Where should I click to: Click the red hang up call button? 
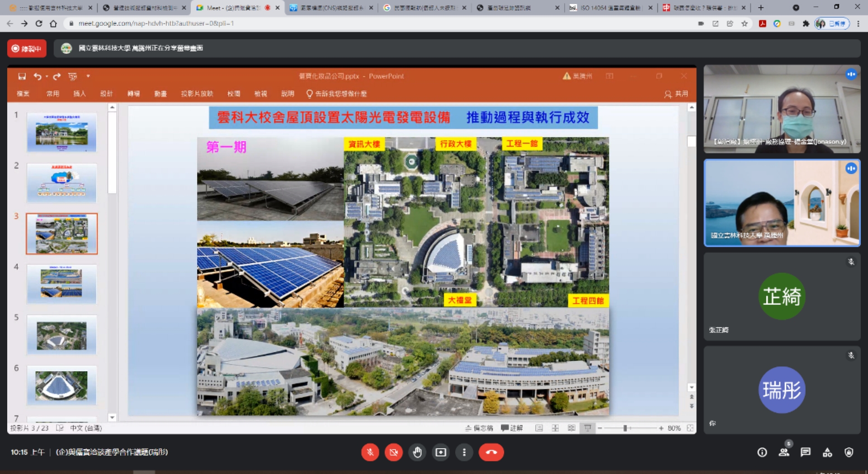[x=491, y=452]
